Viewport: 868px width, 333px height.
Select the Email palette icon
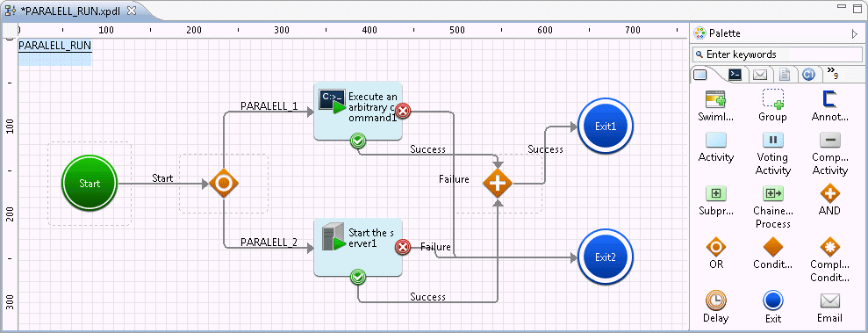(829, 300)
